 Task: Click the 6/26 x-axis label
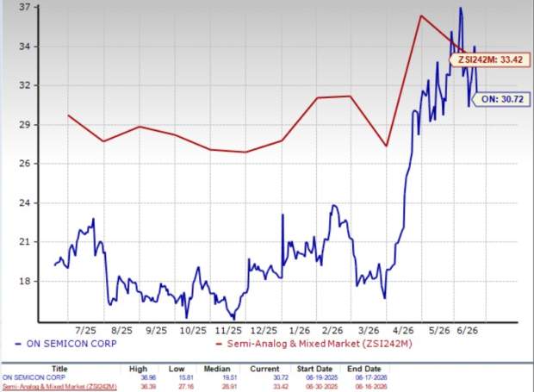[467, 331]
